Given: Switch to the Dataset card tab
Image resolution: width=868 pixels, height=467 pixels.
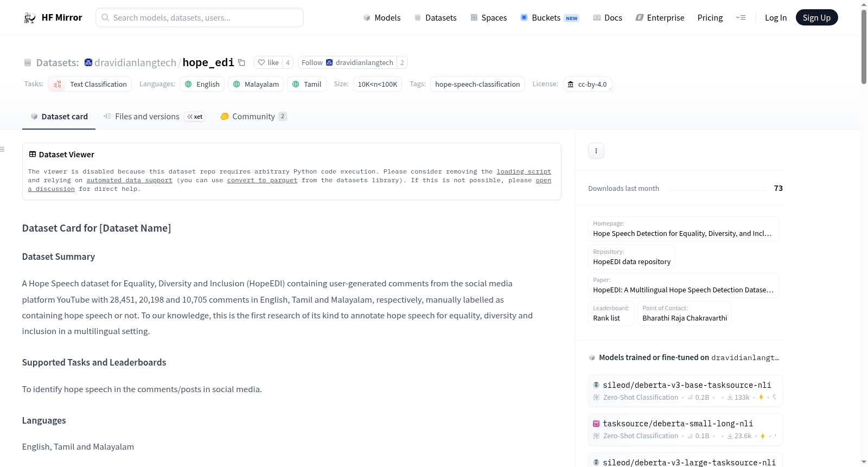Looking at the screenshot, I should [x=59, y=117].
